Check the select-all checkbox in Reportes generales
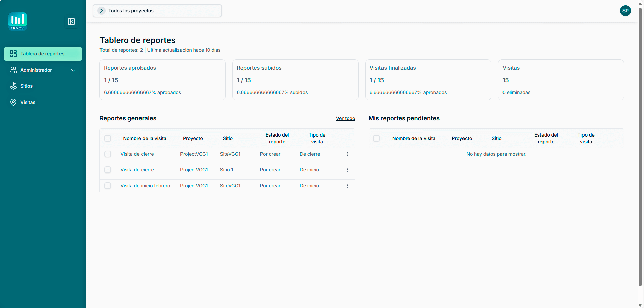This screenshot has height=308, width=644. 108,138
